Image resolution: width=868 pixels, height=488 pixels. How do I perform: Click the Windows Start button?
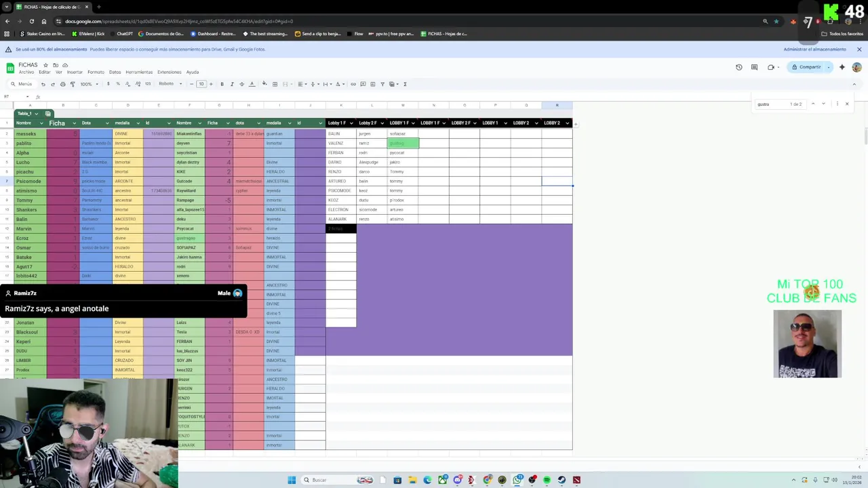pos(292,480)
